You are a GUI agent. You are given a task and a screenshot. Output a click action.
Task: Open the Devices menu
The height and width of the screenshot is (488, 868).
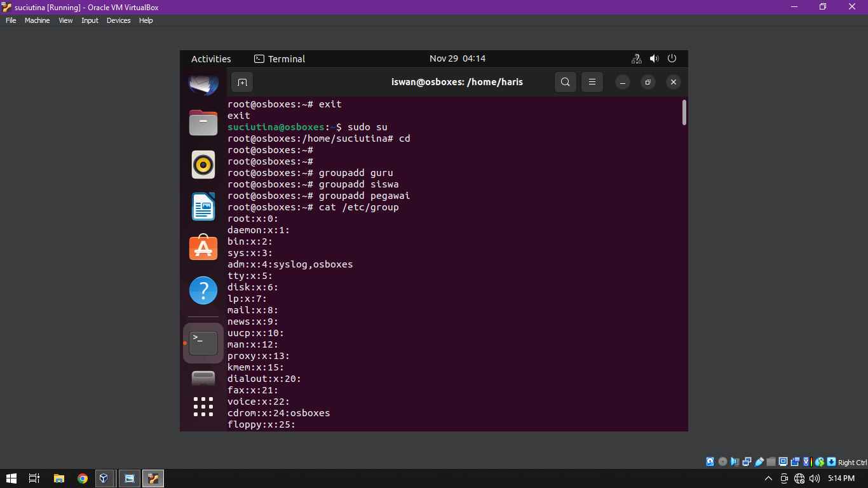coord(118,20)
